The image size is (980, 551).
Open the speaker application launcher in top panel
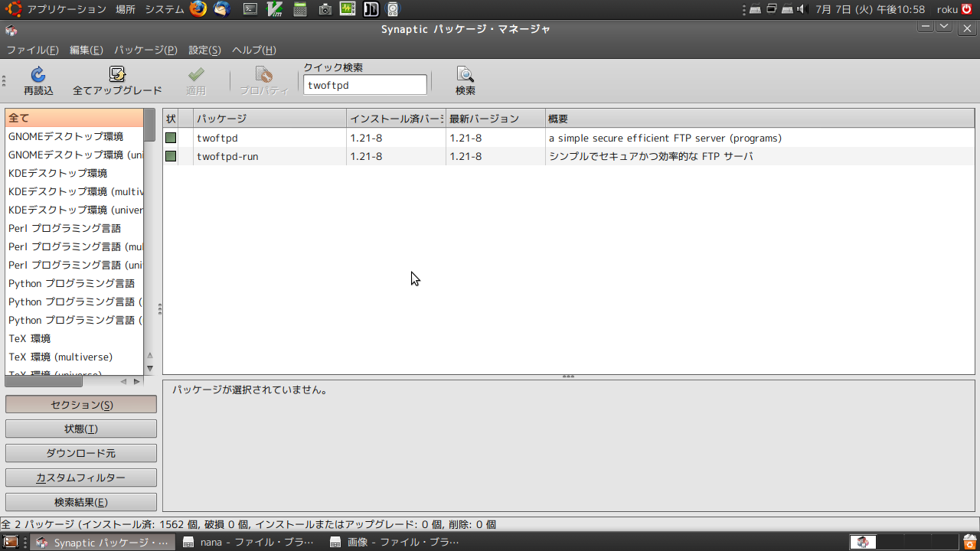393,9
